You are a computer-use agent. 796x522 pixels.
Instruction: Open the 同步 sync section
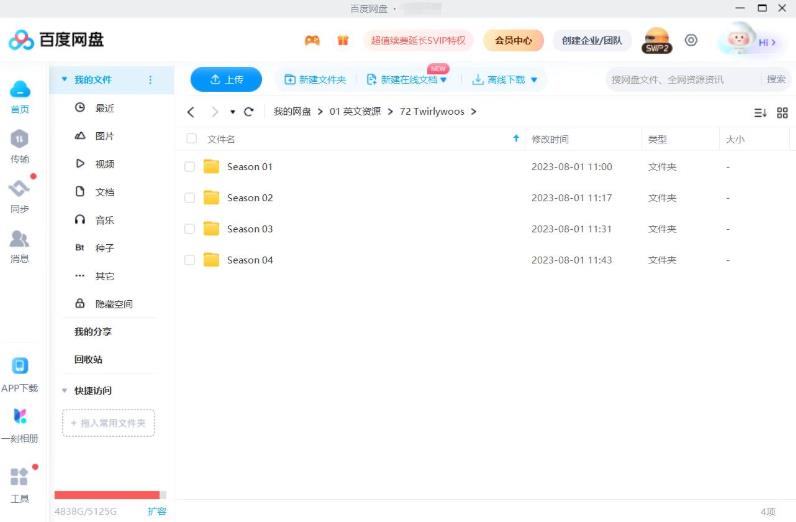[19, 188]
